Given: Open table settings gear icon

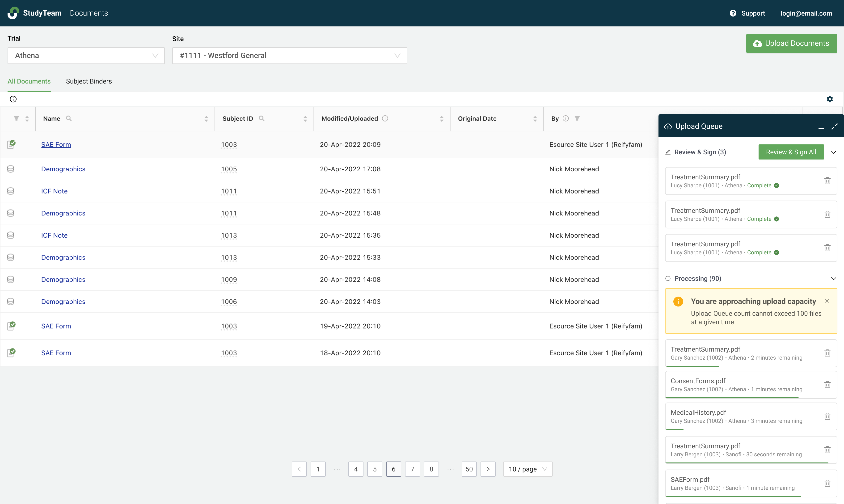Looking at the screenshot, I should [x=829, y=99].
